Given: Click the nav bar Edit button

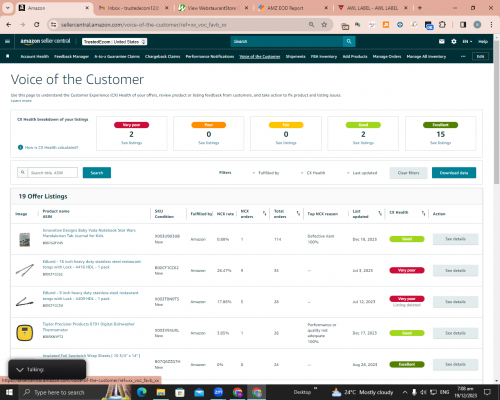Looking at the screenshot, I should click(x=480, y=56).
